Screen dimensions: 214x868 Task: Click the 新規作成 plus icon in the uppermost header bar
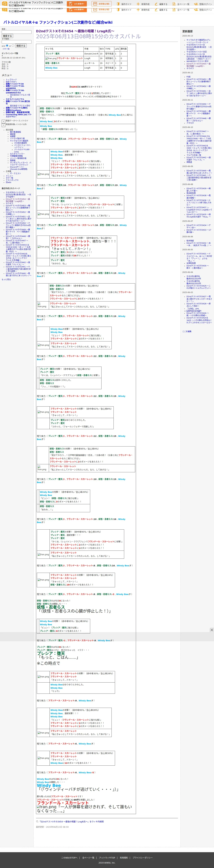[138, 4]
